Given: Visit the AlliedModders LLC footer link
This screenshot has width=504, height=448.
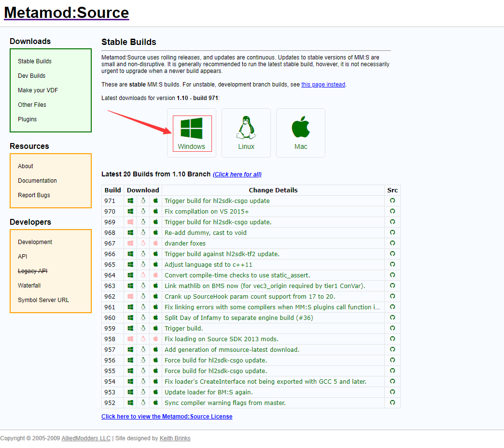Looking at the screenshot, I should pyautogui.click(x=86, y=438).
